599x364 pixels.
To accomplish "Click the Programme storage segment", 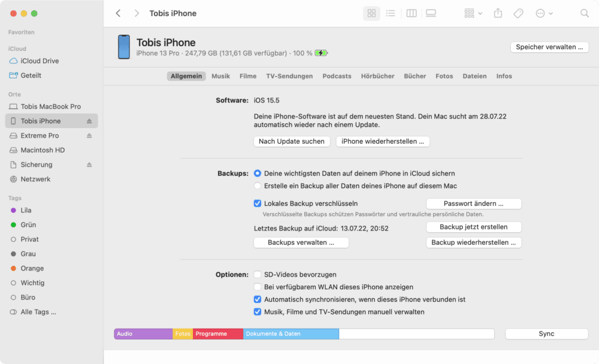I will click(218, 334).
